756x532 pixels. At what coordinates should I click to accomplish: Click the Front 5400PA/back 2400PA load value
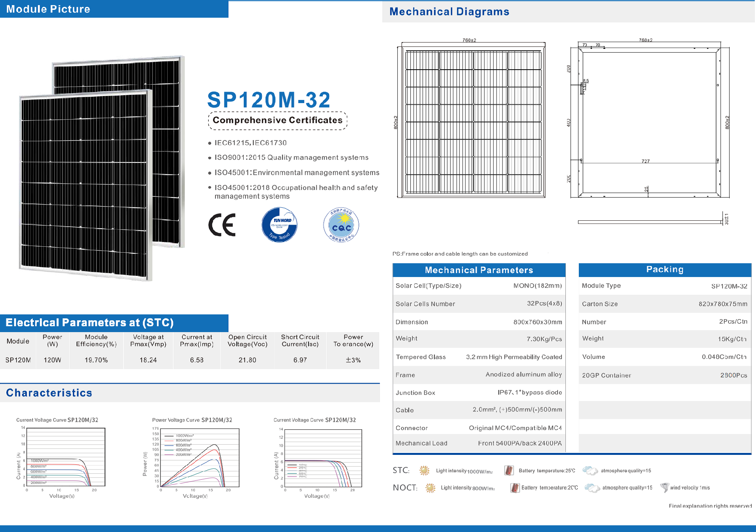[520, 443]
